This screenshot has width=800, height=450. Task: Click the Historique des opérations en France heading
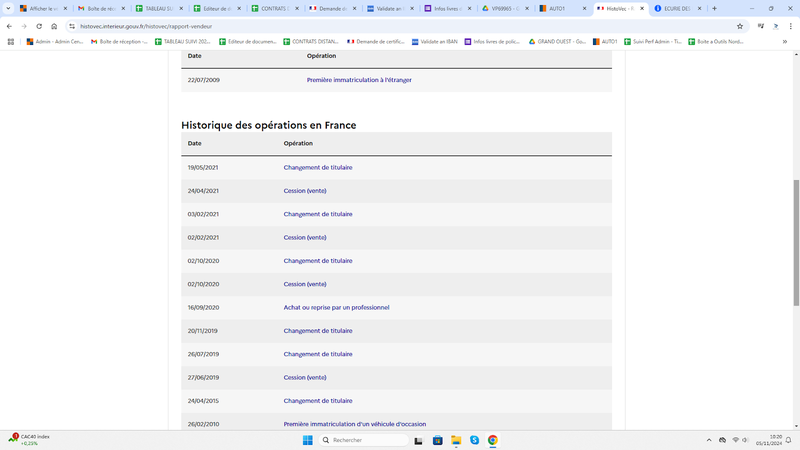(x=268, y=126)
